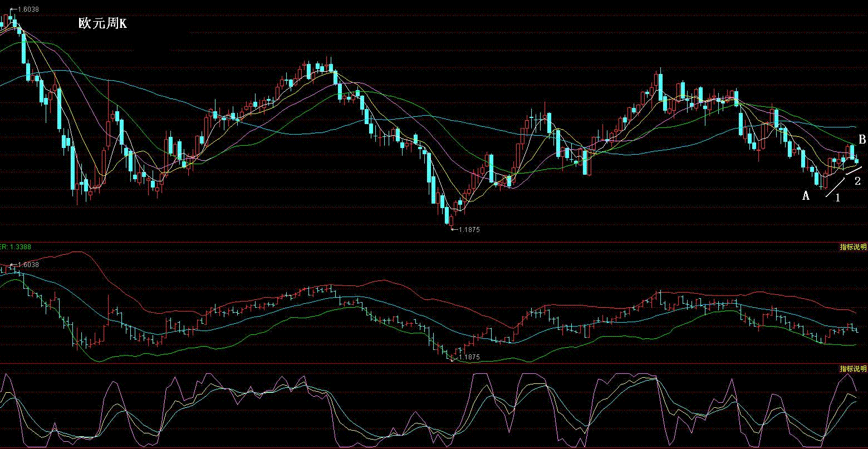Screen dimensions: 868x449
Task: Select the 1.1875 label in Bollinger band panel
Action: coord(469,357)
